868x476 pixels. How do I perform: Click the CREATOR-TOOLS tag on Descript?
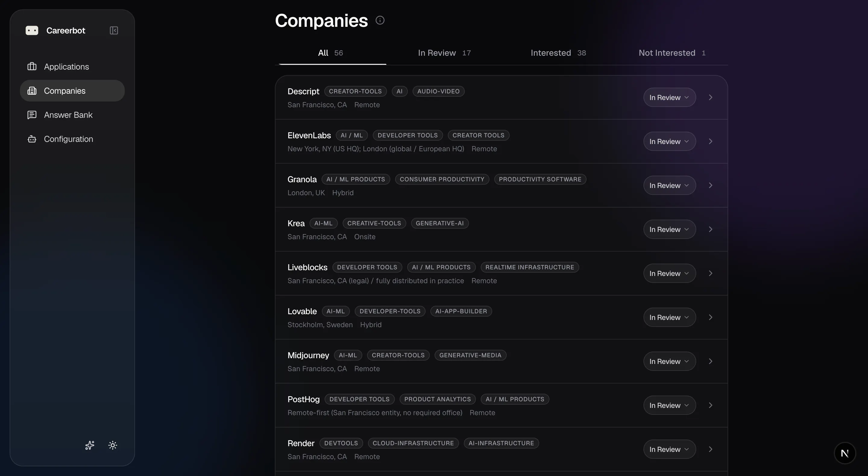coord(355,91)
